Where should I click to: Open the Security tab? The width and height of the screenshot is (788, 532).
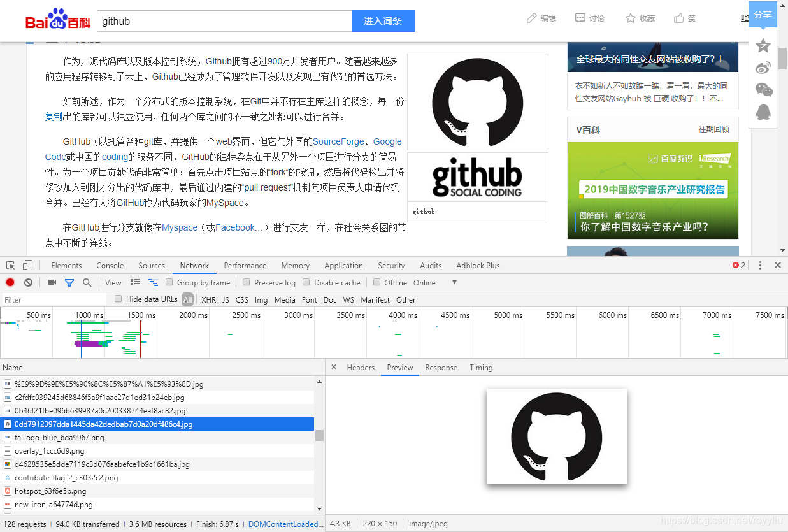click(391, 266)
